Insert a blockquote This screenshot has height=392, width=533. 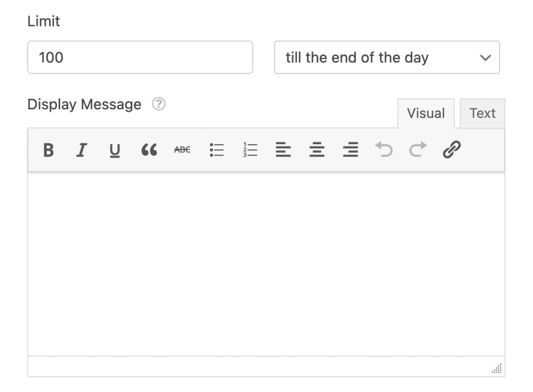(148, 150)
